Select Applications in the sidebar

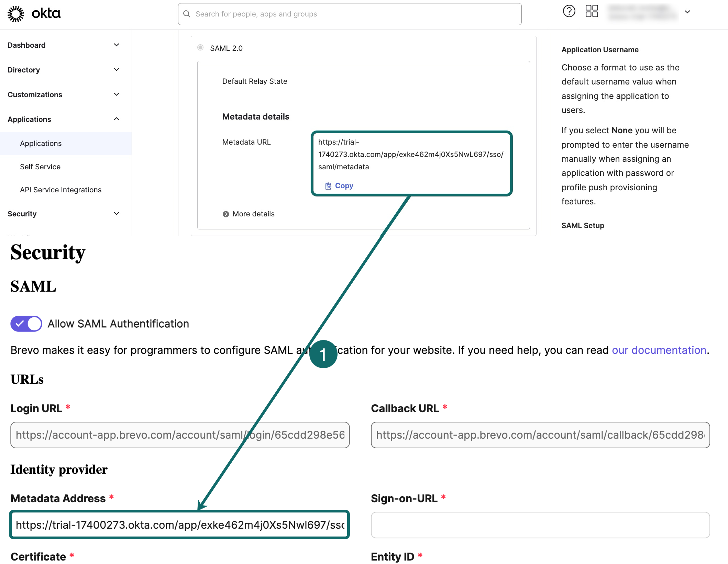41,143
